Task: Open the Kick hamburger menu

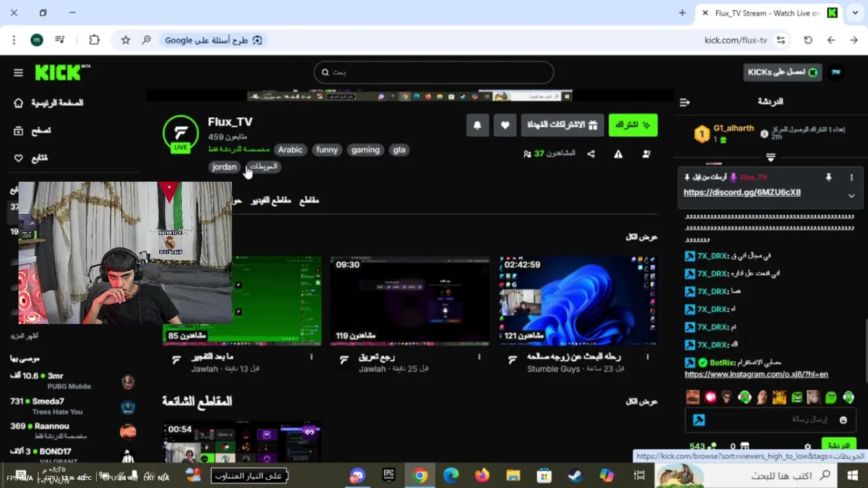Action: click(x=18, y=73)
